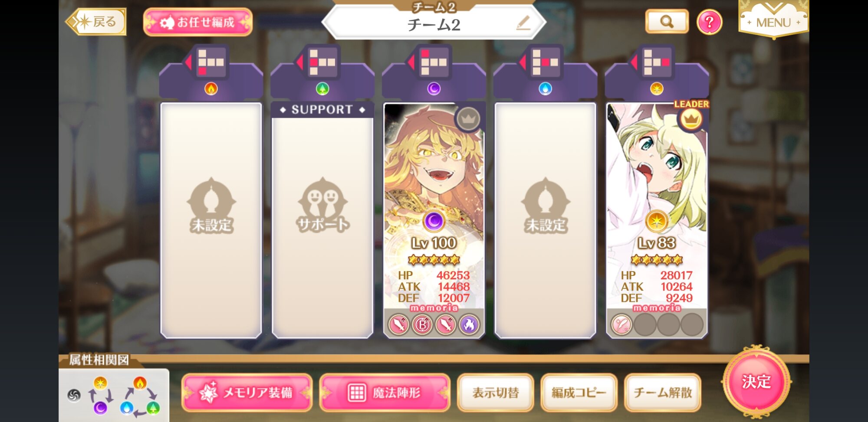Open the help question mark icon
The image size is (868, 422).
pos(709,22)
